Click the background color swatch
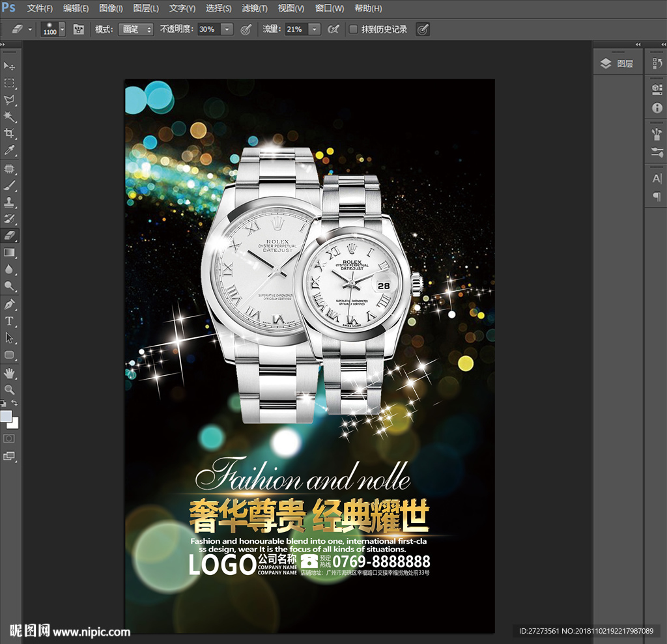 [16, 424]
